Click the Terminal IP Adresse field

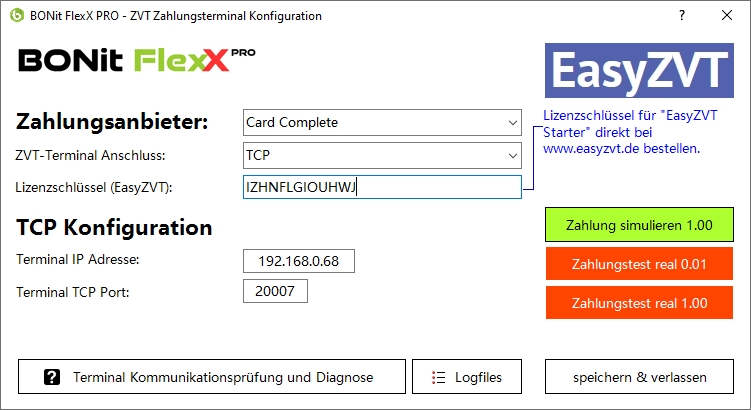[x=299, y=261]
